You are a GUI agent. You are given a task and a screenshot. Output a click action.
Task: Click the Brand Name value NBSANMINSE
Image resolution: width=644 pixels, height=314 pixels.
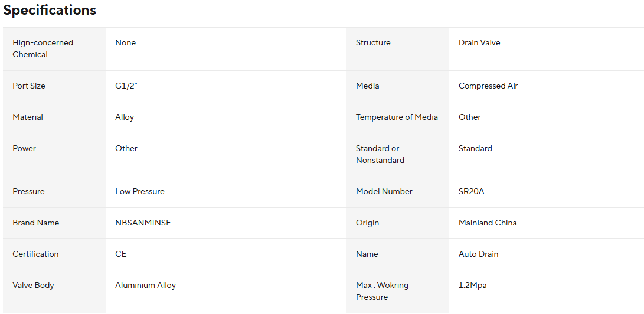[143, 223]
